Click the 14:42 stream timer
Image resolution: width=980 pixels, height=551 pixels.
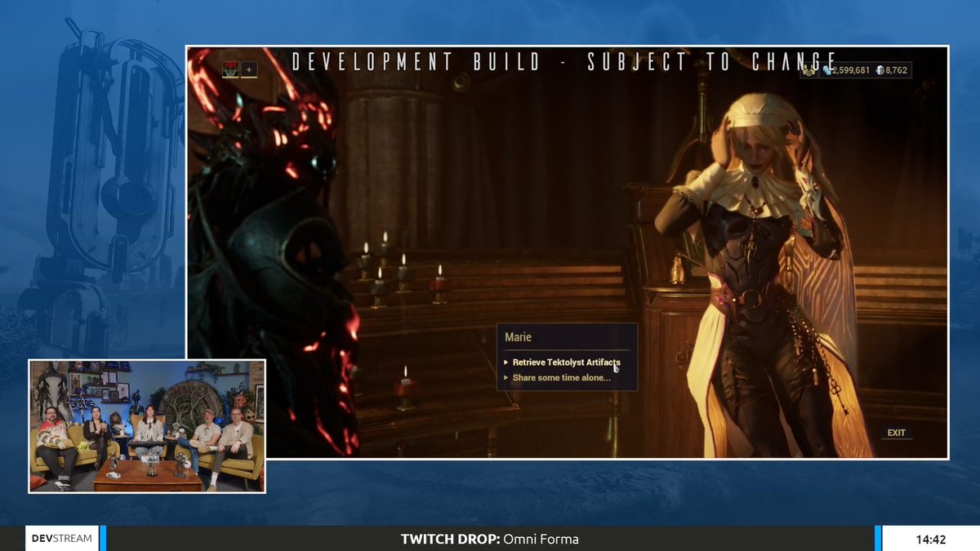coord(930,539)
